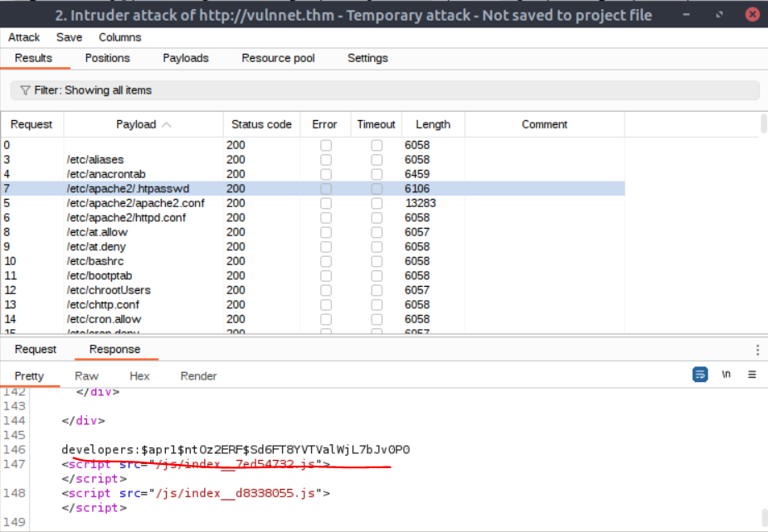Open the 'Filter: Showing all items' bar
The height and width of the screenshot is (532, 768).
pos(385,90)
